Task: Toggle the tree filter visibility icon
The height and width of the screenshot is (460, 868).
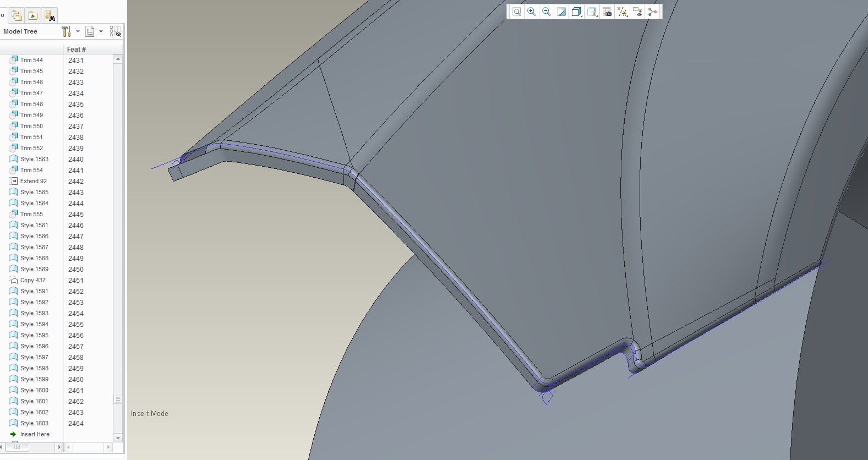Action: coord(115,31)
